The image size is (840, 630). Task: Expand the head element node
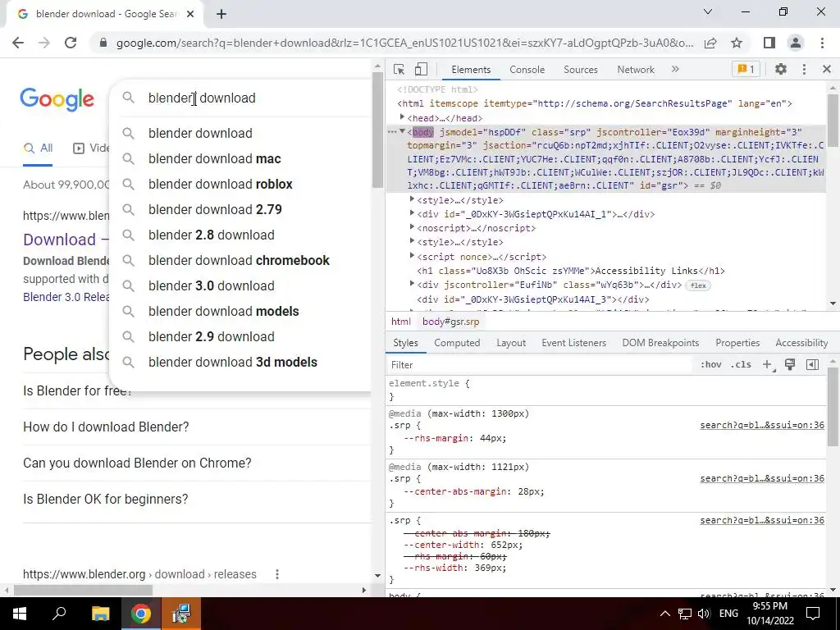(x=402, y=117)
